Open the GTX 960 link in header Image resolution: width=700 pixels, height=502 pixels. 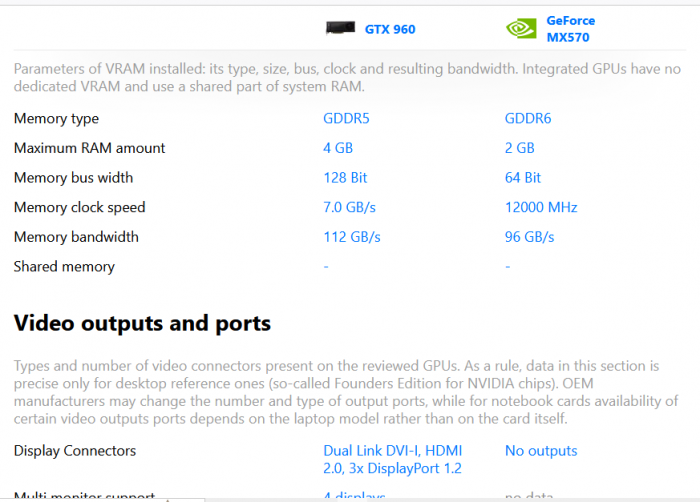tap(389, 29)
